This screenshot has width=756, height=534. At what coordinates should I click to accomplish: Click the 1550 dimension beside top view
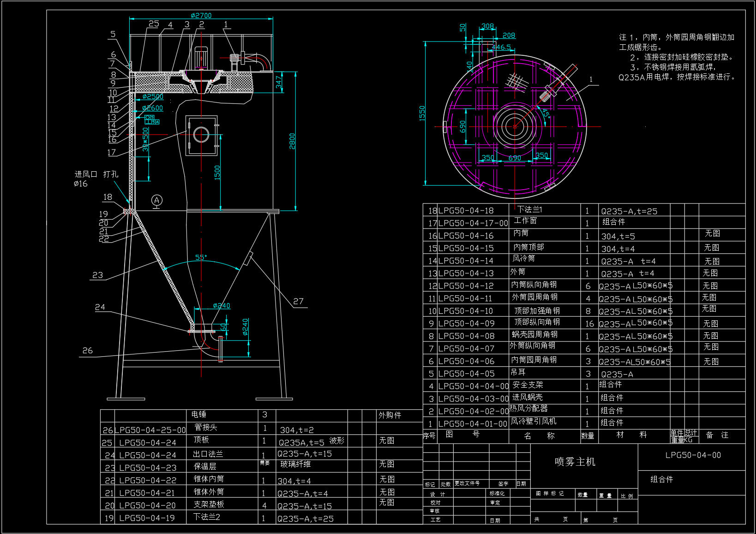coord(422,114)
